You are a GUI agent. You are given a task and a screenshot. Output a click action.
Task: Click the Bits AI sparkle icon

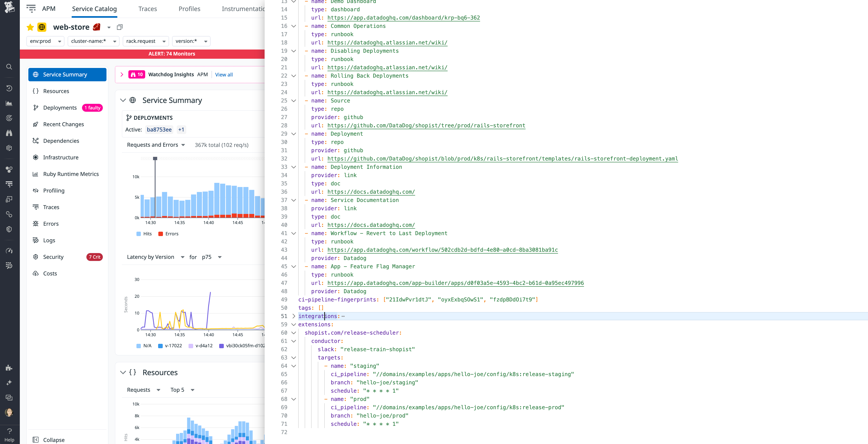(x=9, y=383)
